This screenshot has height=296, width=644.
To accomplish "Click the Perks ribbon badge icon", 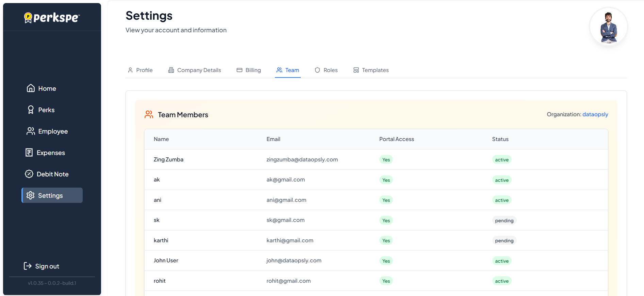I will [31, 110].
